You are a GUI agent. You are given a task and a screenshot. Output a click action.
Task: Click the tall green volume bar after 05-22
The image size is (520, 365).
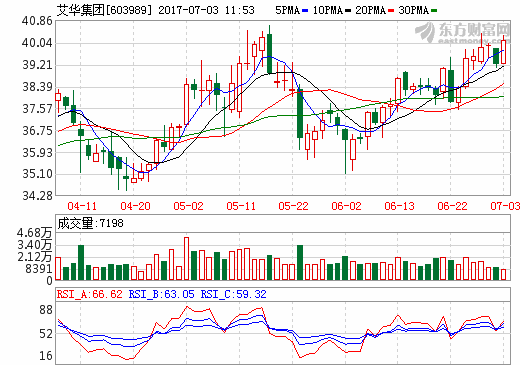[300, 262]
